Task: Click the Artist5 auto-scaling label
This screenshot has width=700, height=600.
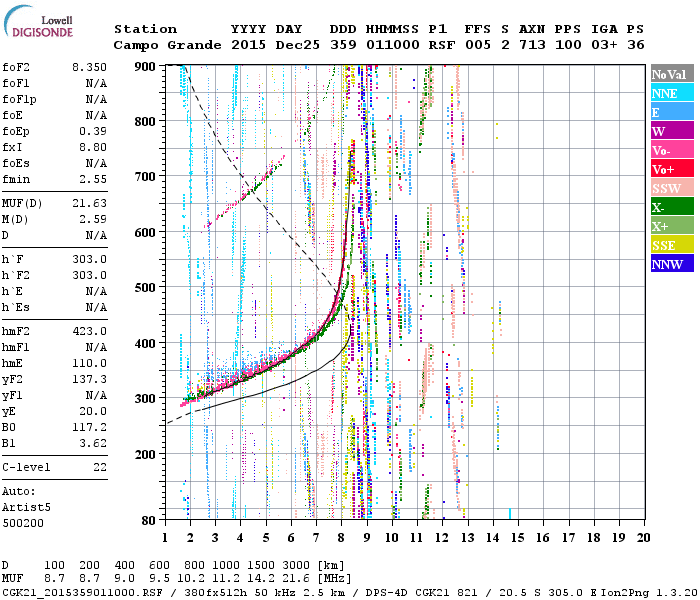Action: (x=26, y=508)
